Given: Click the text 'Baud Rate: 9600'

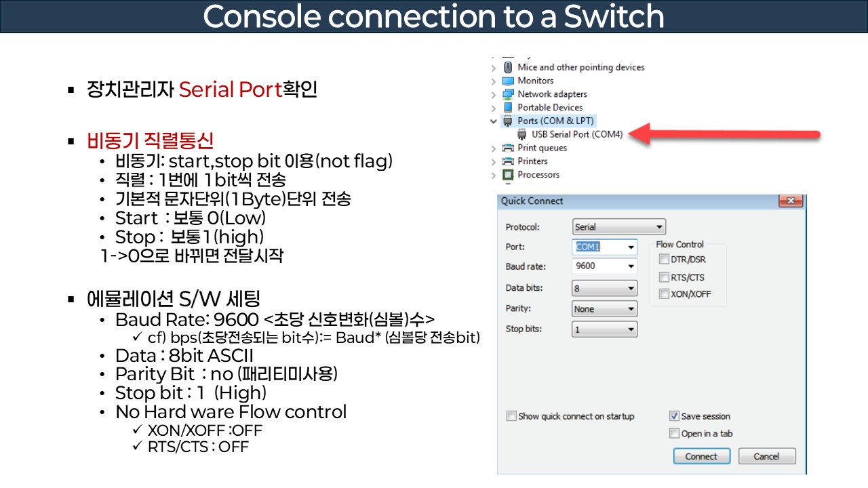Looking at the screenshot, I should [187, 319].
